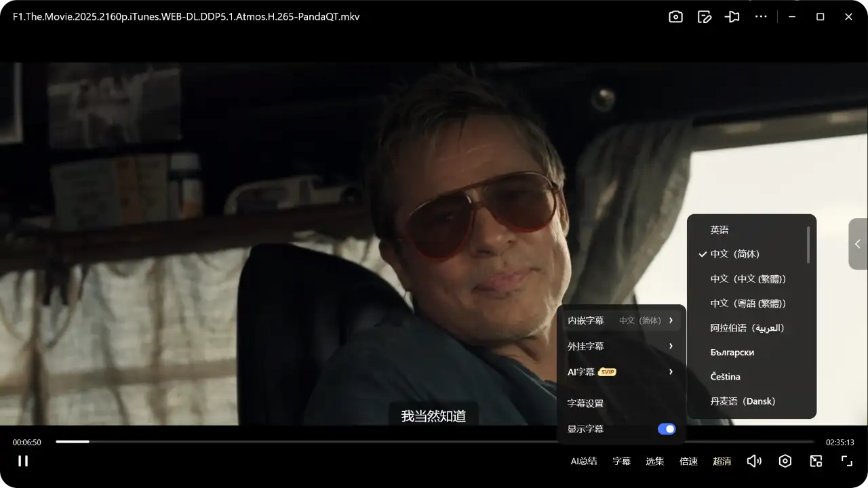868x488 pixels.
Task: Take a screenshot with the camera icon
Action: point(675,17)
